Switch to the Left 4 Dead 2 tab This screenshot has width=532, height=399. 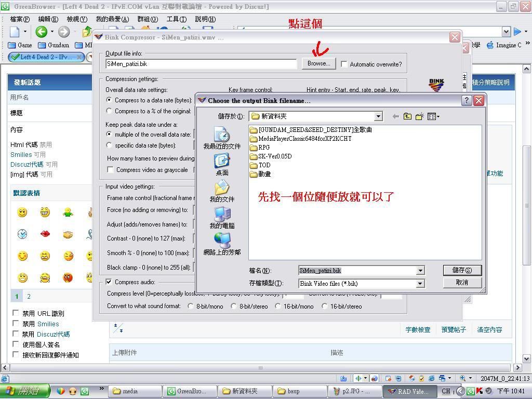pyautogui.click(x=46, y=57)
